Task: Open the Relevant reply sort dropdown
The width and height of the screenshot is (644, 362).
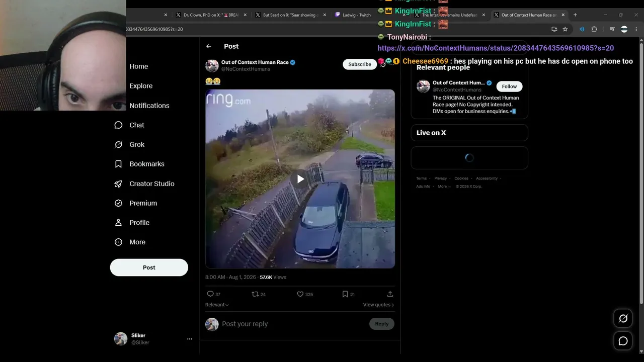Action: [x=217, y=305]
